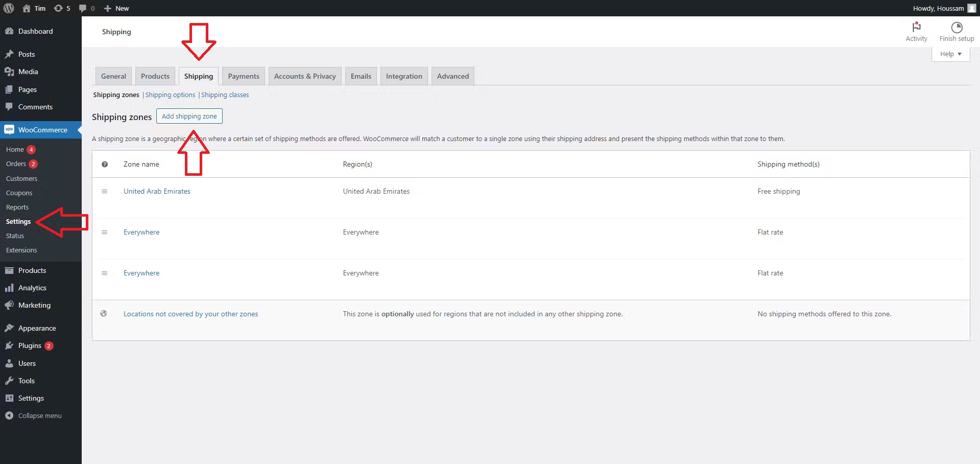
Task: Switch to the General tab
Action: pos(113,76)
